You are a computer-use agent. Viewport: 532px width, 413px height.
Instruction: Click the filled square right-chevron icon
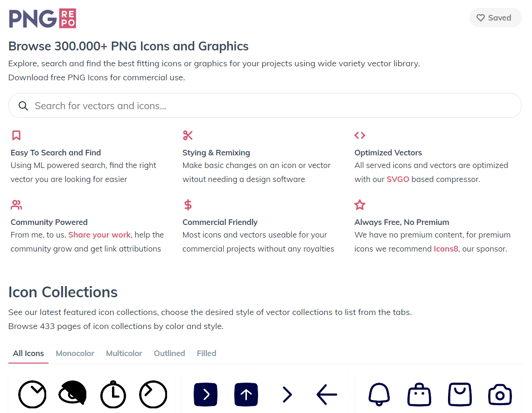[x=206, y=395]
